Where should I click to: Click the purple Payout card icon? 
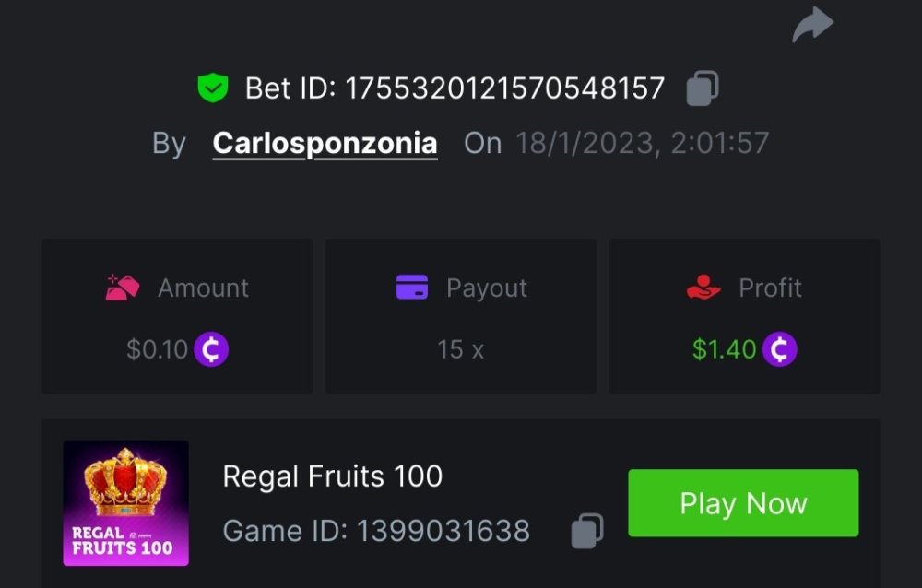pos(412,288)
